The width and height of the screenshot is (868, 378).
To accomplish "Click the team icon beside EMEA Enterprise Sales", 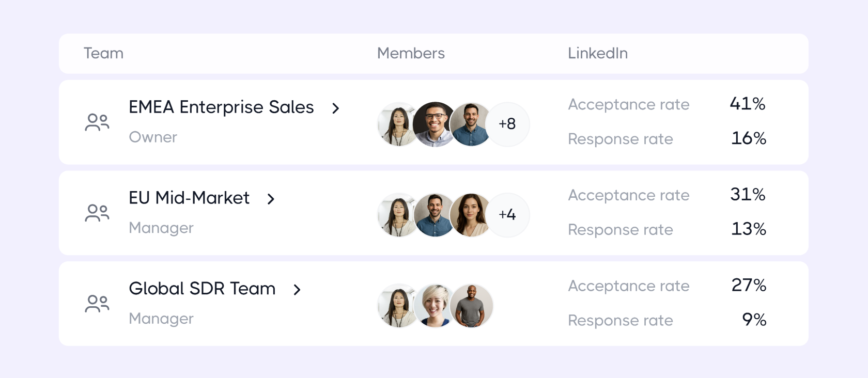I will [97, 122].
